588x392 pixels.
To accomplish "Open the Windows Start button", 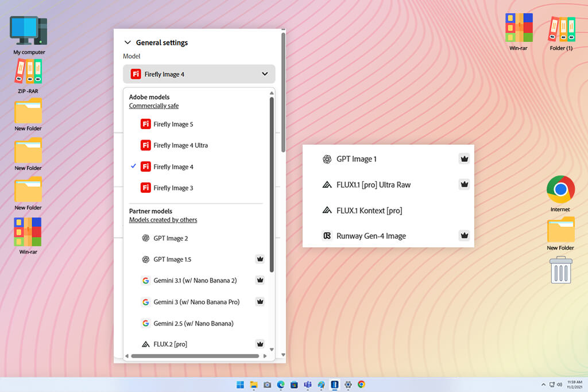I will pyautogui.click(x=241, y=385).
